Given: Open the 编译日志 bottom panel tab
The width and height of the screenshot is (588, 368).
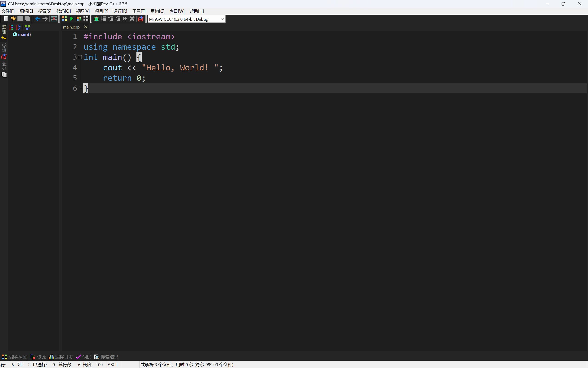Looking at the screenshot, I should tap(61, 357).
